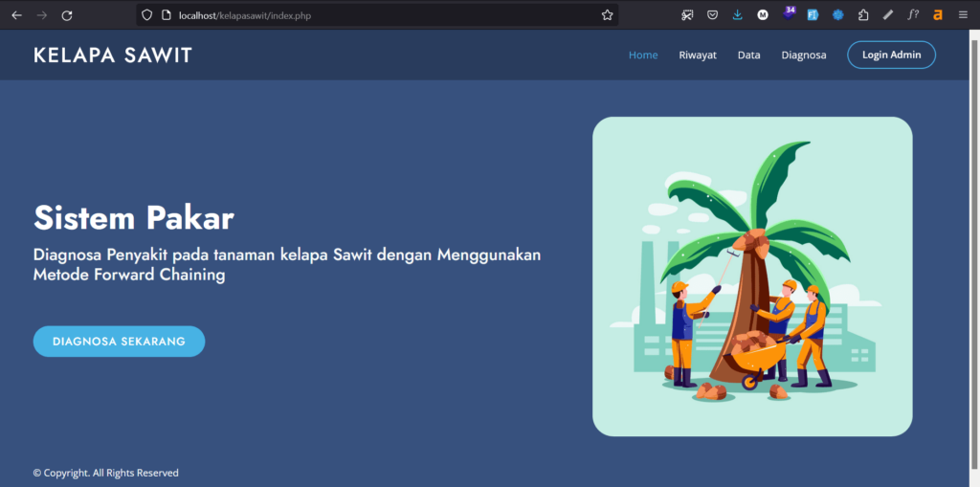Viewport: 980px width, 487px height.
Task: Click the Login Admin button
Action: (891, 55)
